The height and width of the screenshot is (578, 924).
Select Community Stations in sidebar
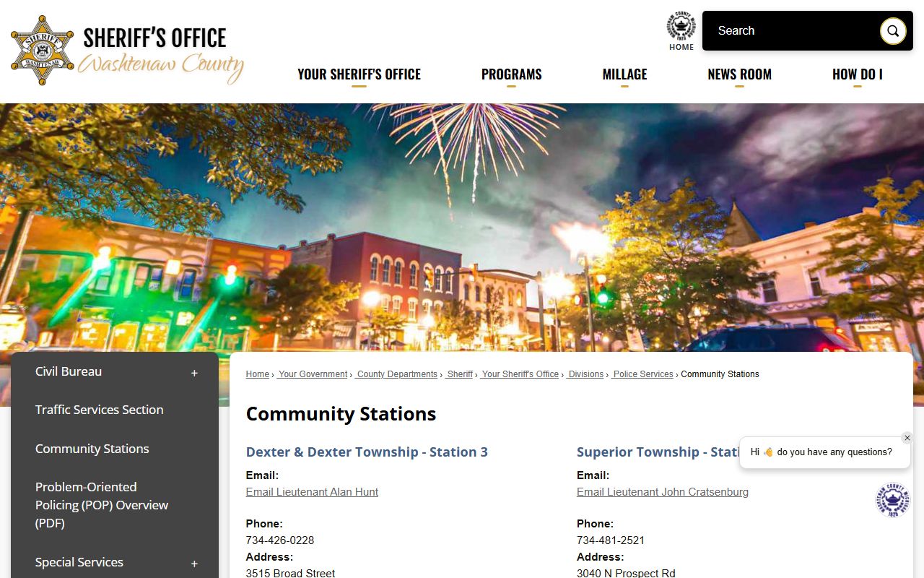[x=92, y=449]
